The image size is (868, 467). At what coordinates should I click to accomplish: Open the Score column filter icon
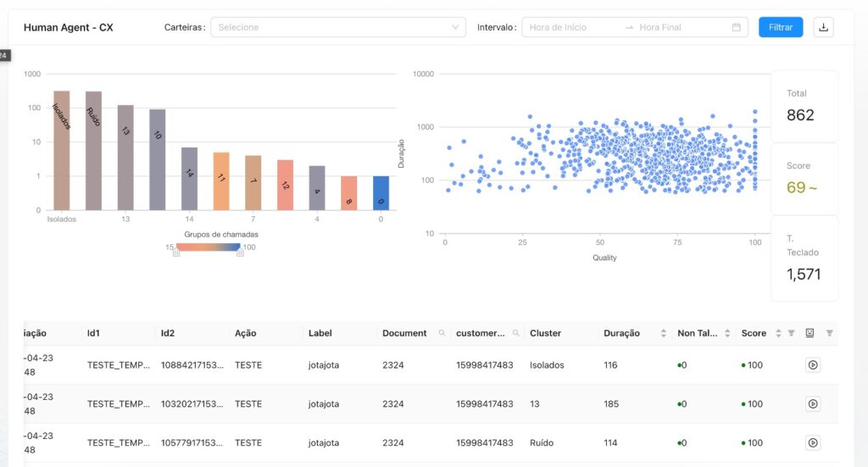point(791,333)
